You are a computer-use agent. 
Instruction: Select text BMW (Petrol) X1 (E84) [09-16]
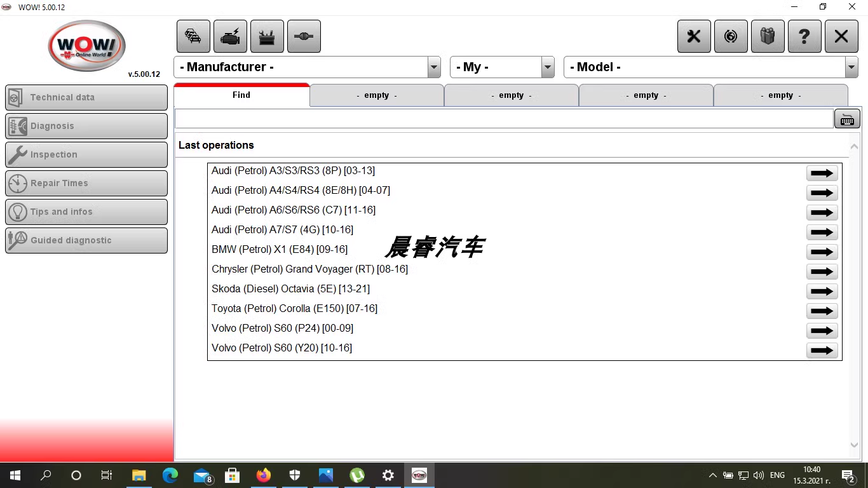(280, 250)
